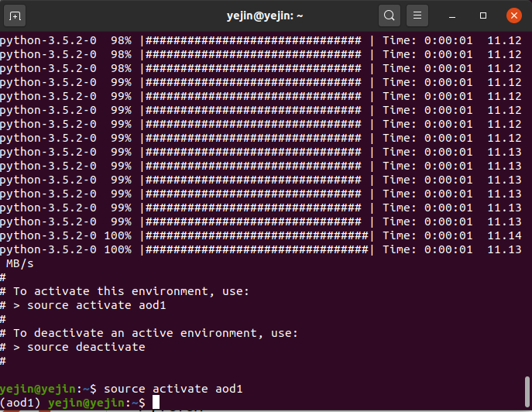Maximize the terminal window
The image size is (532, 412).
pos(483,15)
